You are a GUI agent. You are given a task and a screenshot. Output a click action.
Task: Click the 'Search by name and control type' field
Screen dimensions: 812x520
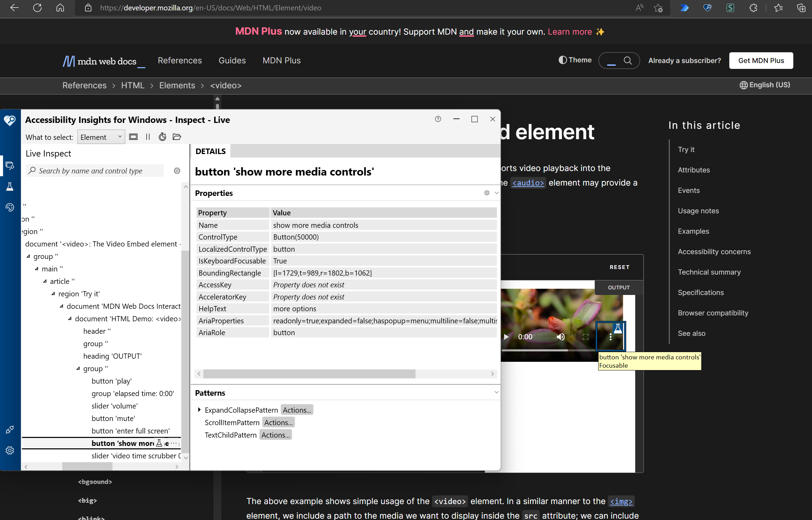point(95,171)
